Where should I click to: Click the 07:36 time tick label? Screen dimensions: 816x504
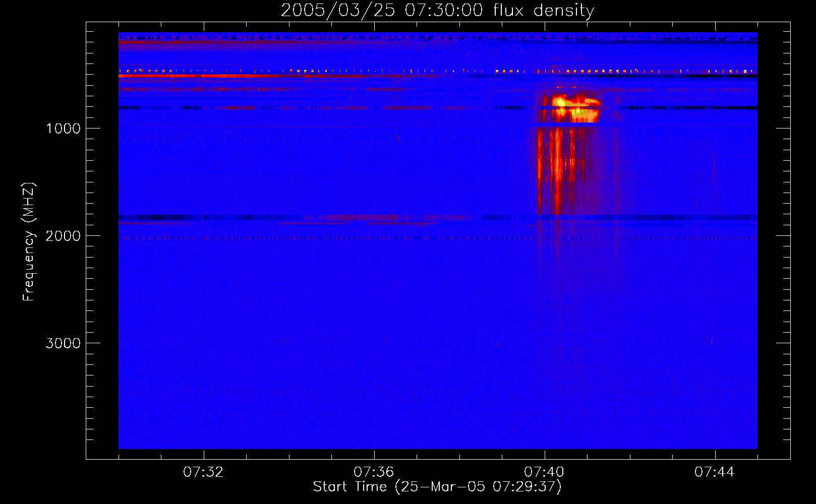coord(374,472)
